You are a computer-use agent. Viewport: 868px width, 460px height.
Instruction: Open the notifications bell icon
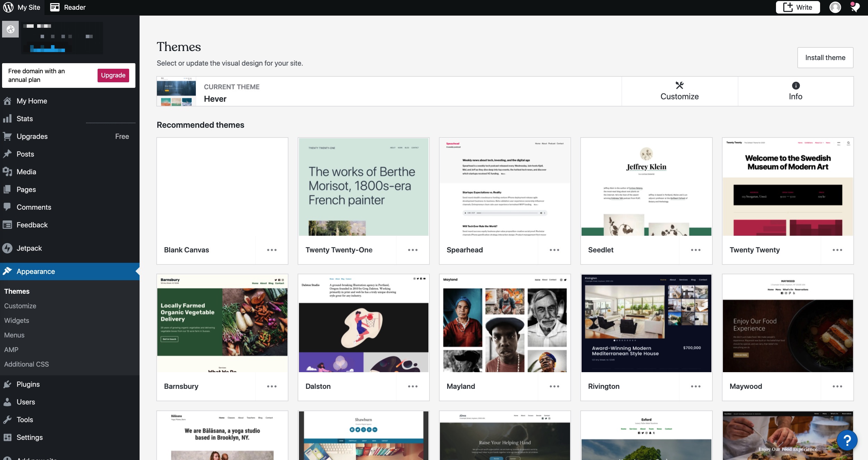tap(855, 7)
